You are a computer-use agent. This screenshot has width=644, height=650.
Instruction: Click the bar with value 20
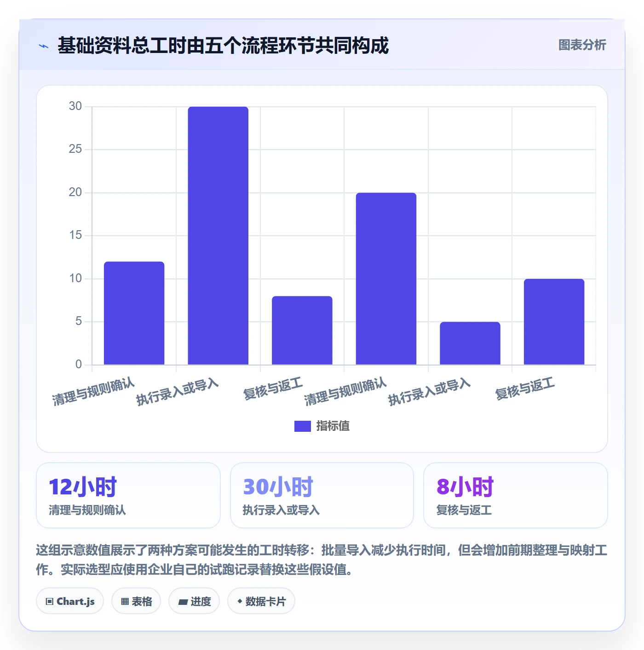click(x=386, y=279)
